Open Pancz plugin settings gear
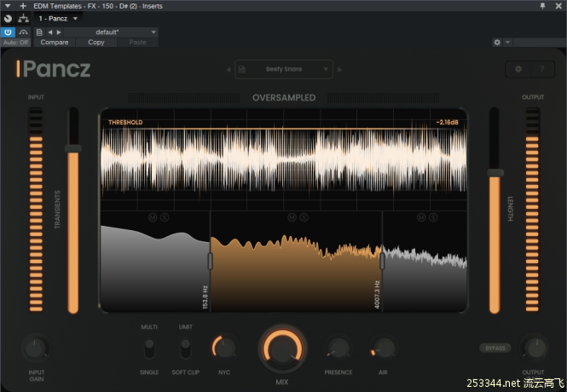Image resolution: width=567 pixels, height=392 pixels. [518, 69]
